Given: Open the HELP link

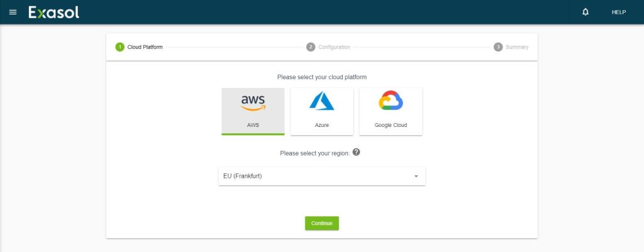Looking at the screenshot, I should click(x=618, y=13).
